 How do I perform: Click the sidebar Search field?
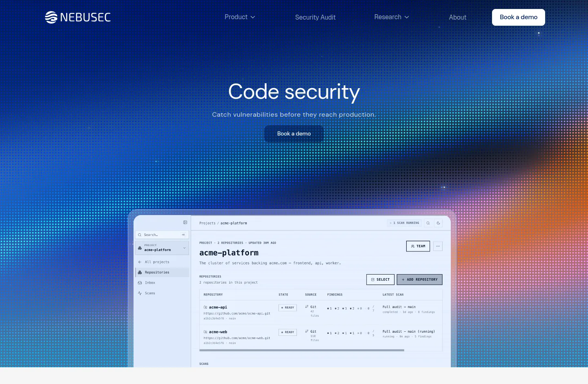click(162, 235)
